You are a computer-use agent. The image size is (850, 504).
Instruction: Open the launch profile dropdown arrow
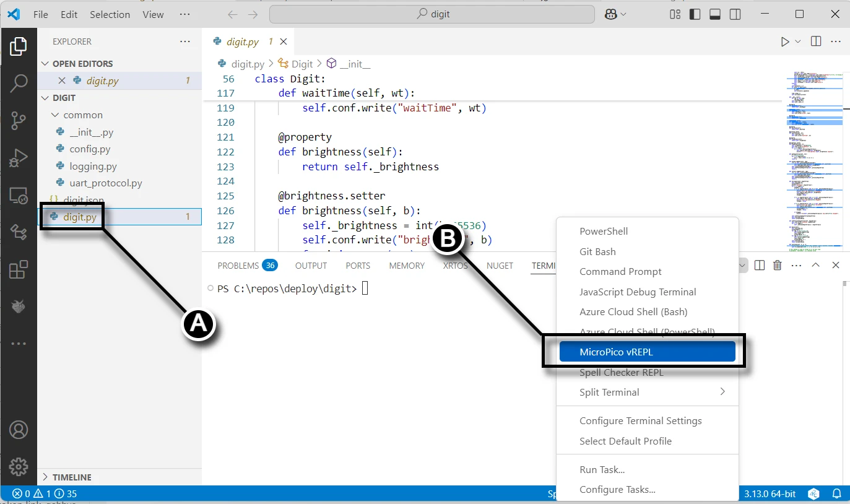click(743, 265)
